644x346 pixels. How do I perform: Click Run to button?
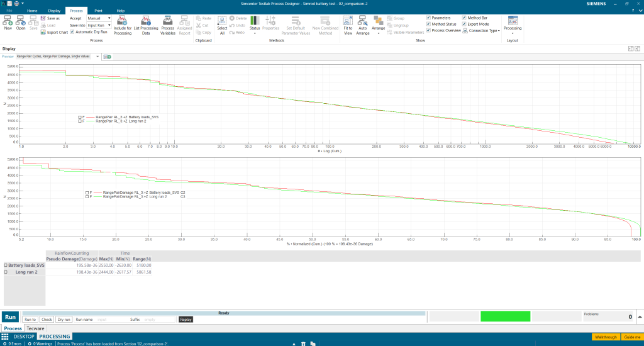[x=30, y=320]
